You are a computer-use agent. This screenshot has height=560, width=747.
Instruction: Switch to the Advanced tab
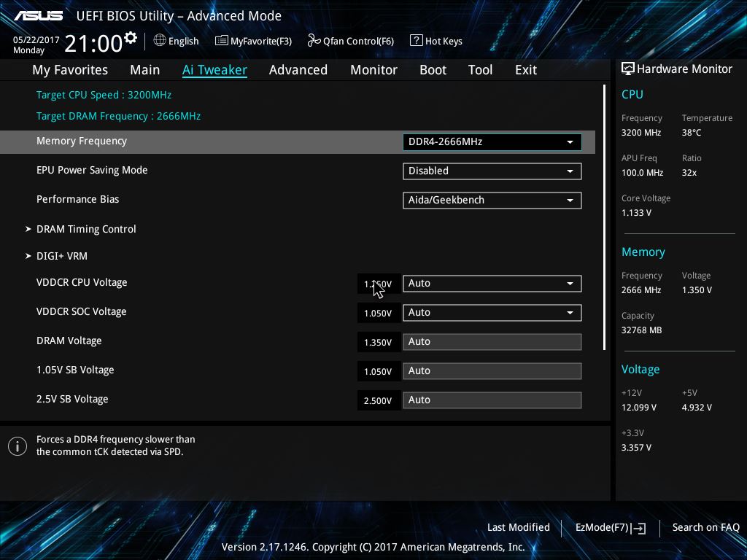click(298, 70)
